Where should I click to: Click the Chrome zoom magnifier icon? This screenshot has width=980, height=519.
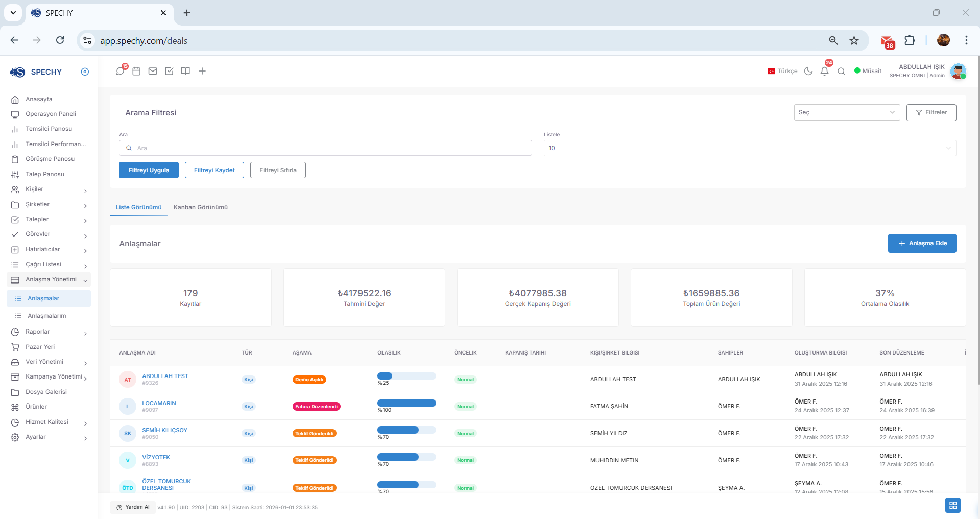(833, 40)
